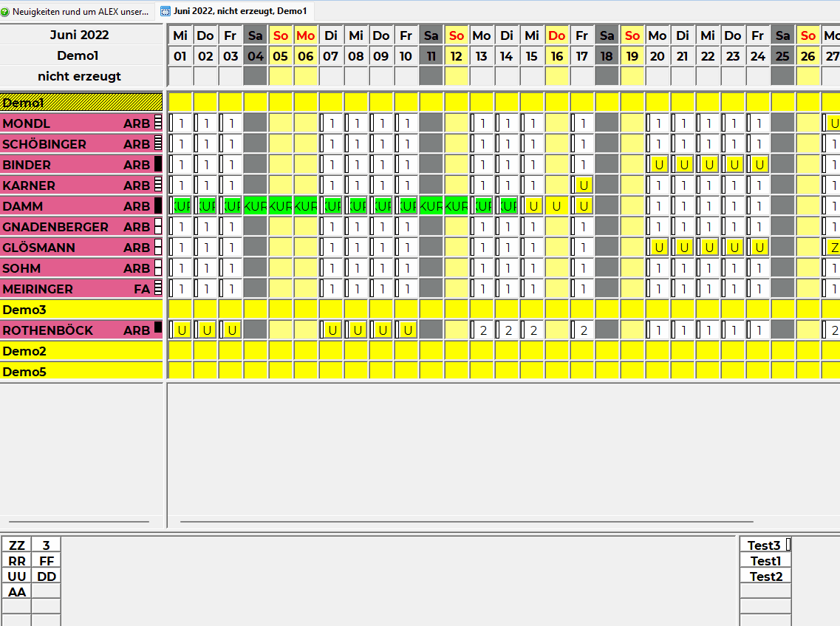Click the black status box beside BINDER
This screenshot has height=626, width=840.
click(x=157, y=165)
